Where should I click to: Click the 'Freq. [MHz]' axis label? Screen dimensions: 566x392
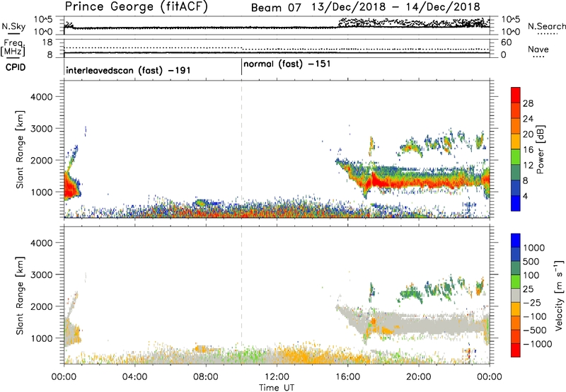[13, 48]
